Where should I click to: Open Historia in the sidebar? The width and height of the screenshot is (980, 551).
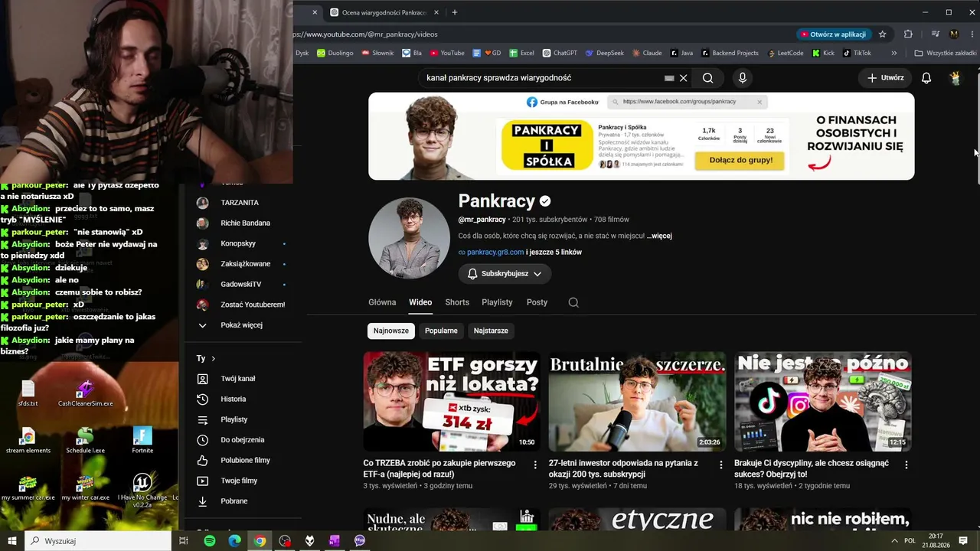(234, 399)
